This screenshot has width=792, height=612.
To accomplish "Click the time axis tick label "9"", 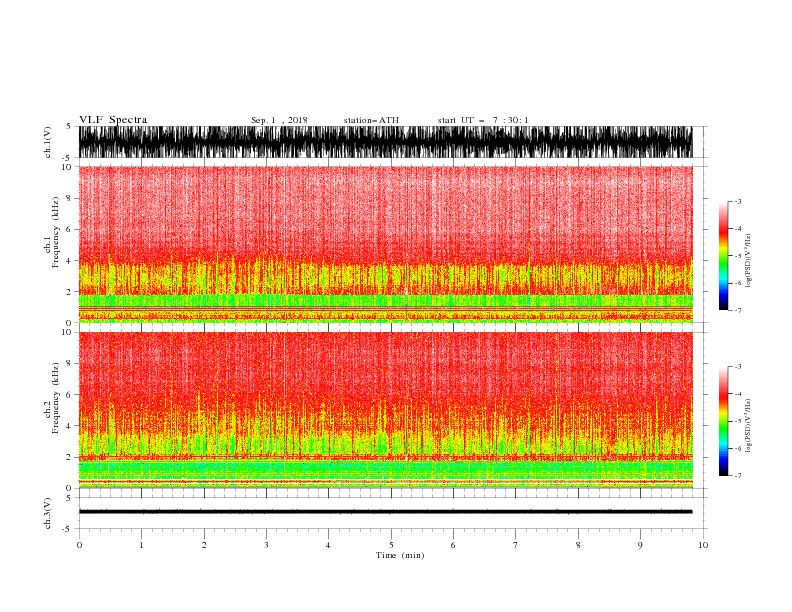I will pyautogui.click(x=640, y=545).
